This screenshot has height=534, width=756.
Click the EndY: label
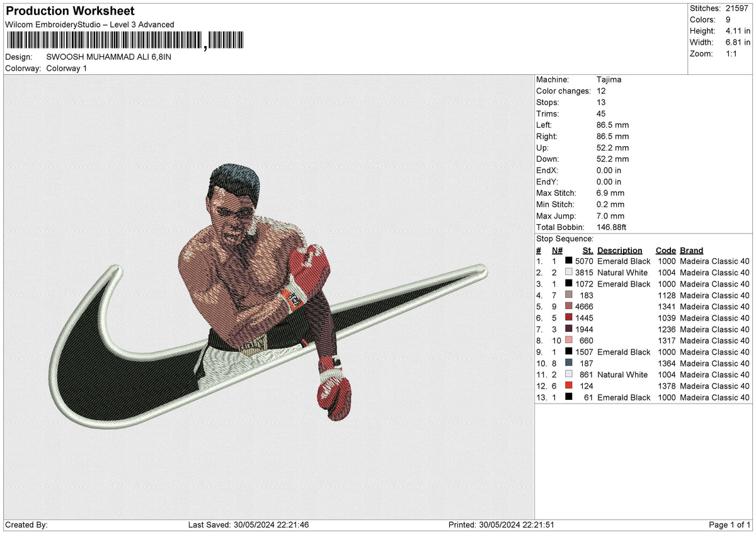pos(547,182)
